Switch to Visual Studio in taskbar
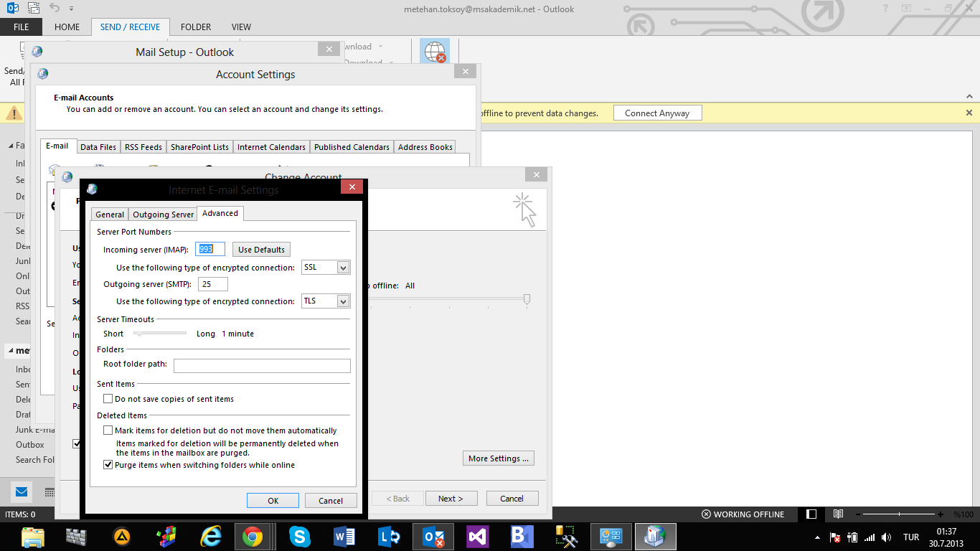Image resolution: width=980 pixels, height=551 pixels. [x=477, y=537]
